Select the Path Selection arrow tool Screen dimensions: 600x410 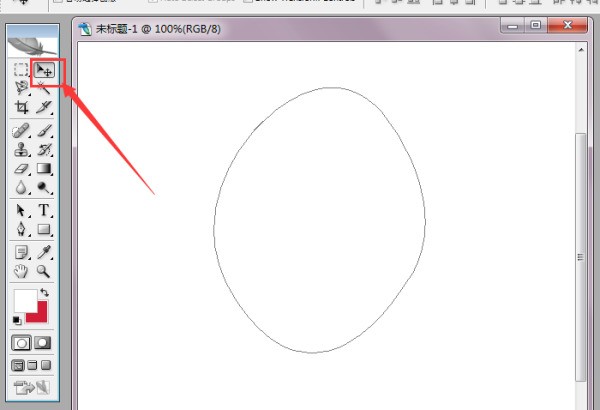pos(21,211)
